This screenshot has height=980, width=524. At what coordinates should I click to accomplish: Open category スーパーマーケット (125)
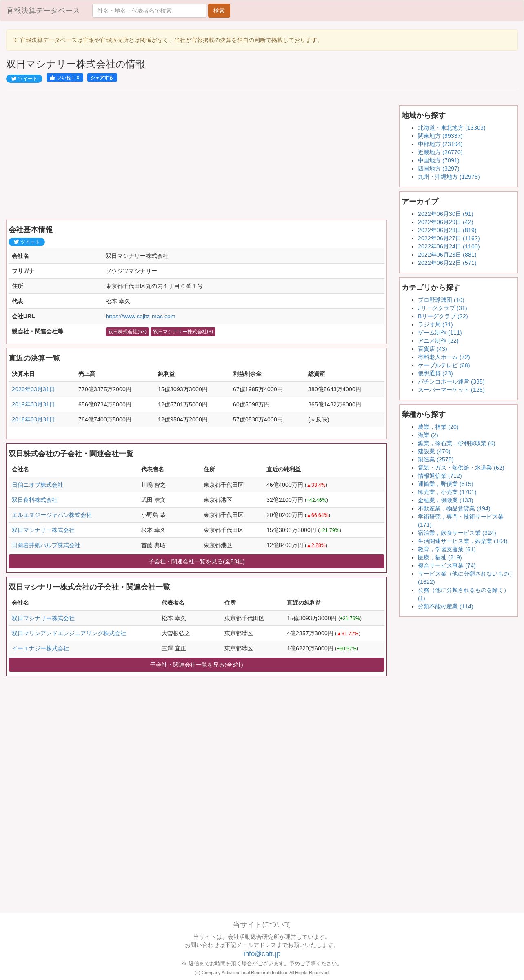pos(451,390)
